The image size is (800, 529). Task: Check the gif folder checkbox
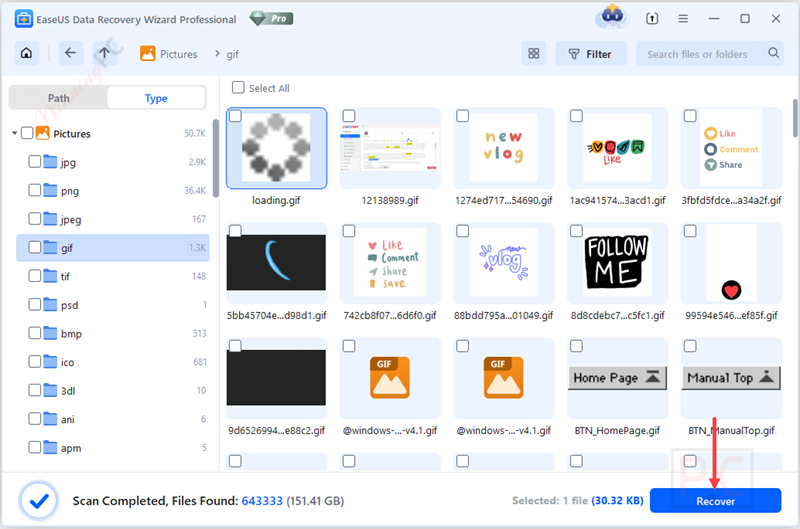click(35, 247)
